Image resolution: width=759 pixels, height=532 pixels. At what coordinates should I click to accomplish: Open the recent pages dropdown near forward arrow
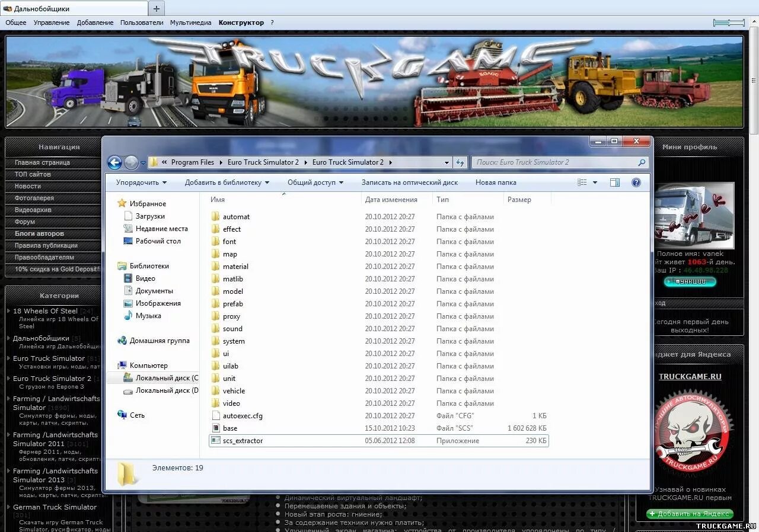click(x=143, y=162)
